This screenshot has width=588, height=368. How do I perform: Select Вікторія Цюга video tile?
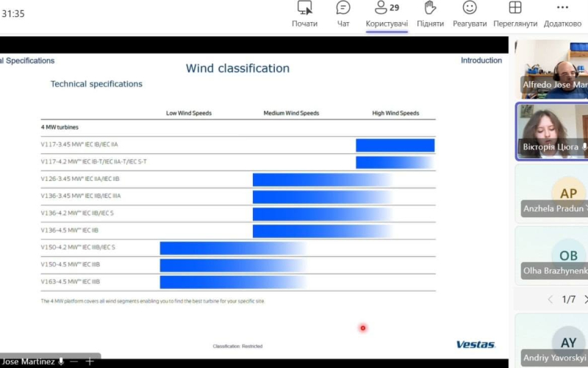(x=552, y=132)
